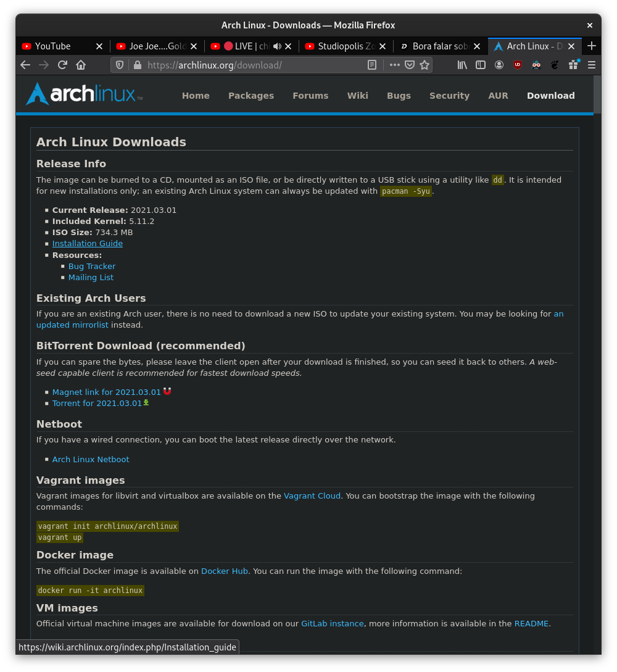Show tracking protection shield panel

120,65
